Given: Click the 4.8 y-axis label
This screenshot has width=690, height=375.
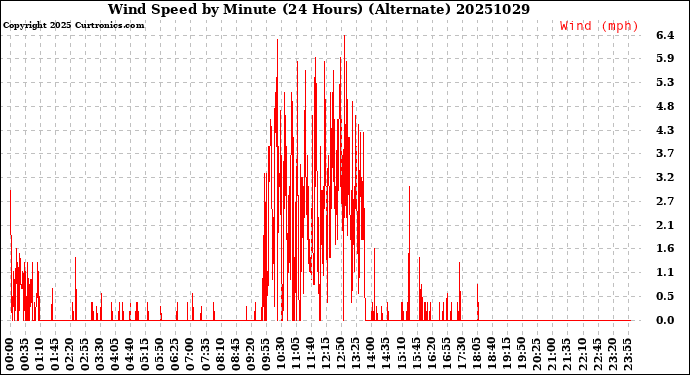Looking at the screenshot, I should pyautogui.click(x=665, y=106).
